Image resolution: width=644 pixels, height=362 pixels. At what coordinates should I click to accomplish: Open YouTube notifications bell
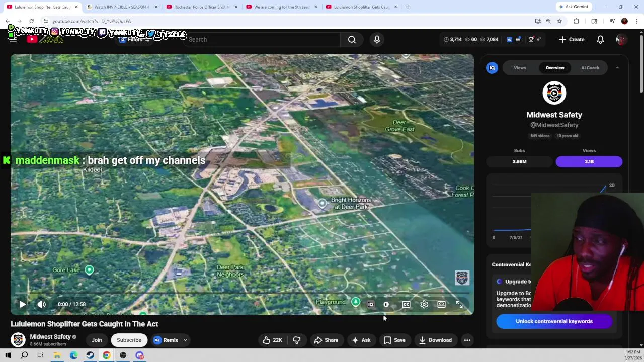600,39
